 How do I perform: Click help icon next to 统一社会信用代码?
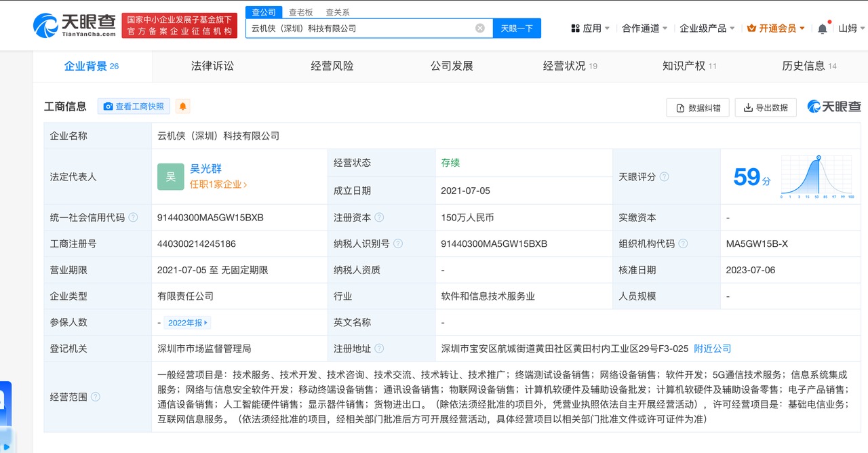[x=134, y=218]
